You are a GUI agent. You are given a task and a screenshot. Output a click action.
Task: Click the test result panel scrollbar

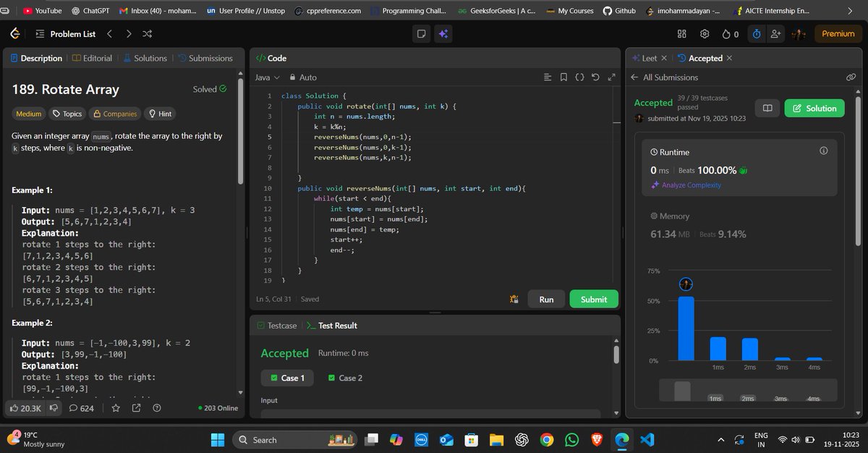(616, 354)
